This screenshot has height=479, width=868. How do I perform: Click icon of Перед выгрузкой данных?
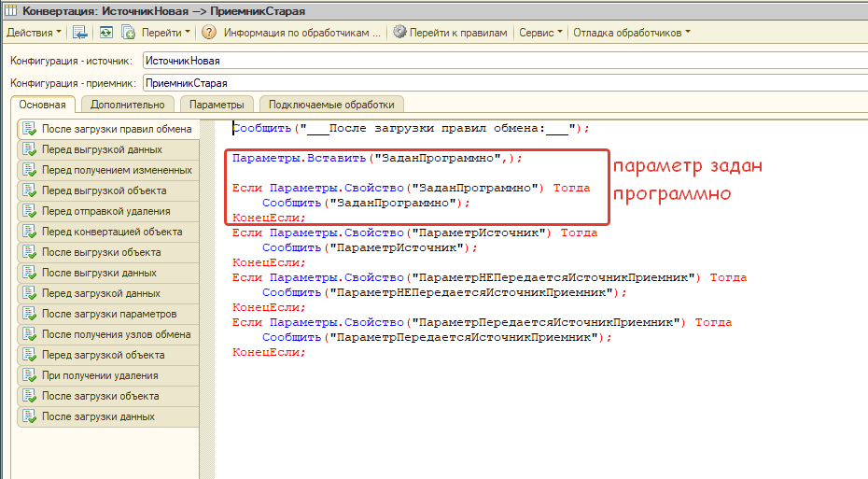[x=29, y=149]
